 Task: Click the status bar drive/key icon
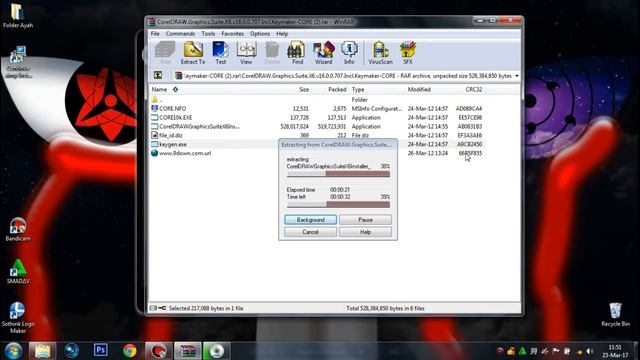click(158, 308)
